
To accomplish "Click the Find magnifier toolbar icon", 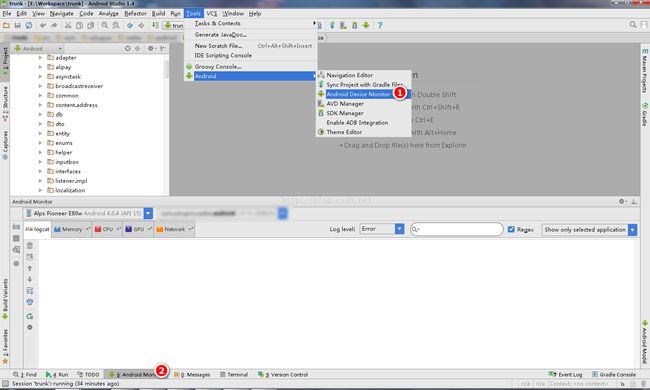I will (x=104, y=25).
